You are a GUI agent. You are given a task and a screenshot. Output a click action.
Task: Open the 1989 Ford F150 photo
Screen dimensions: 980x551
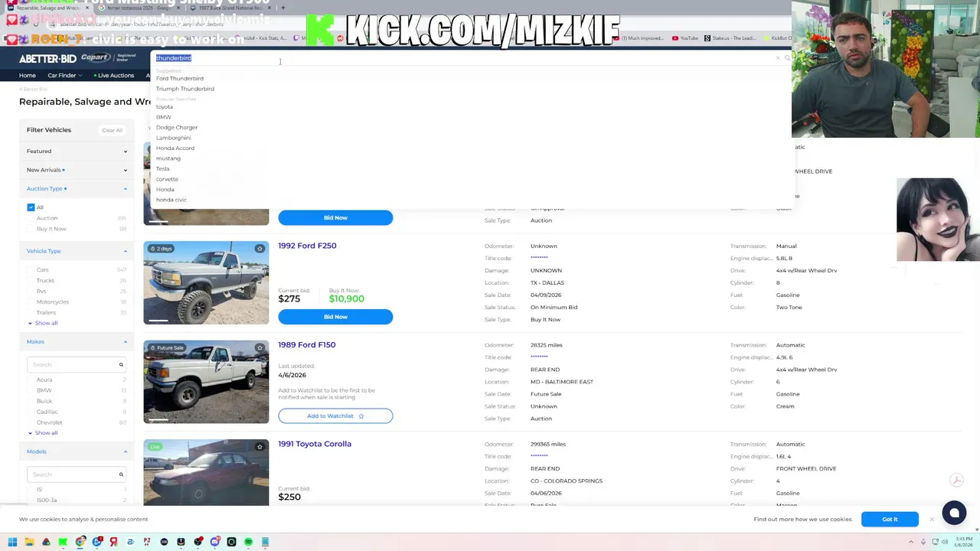click(206, 382)
